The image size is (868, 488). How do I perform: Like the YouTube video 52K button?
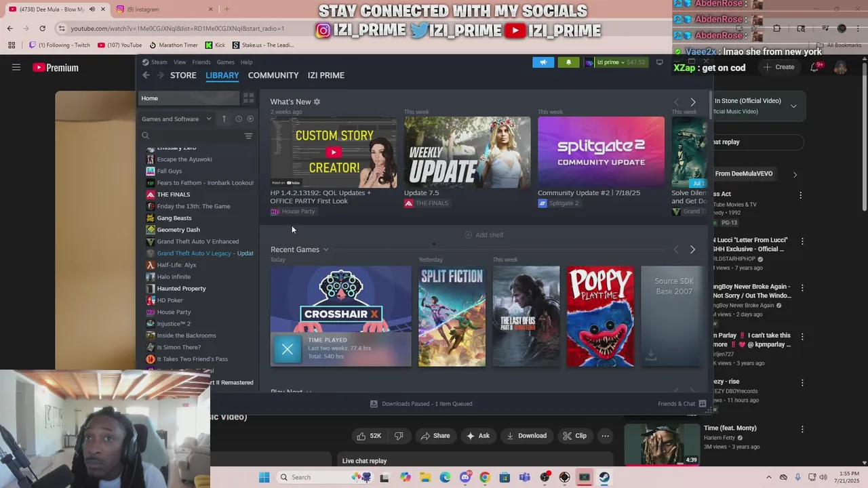click(x=369, y=436)
